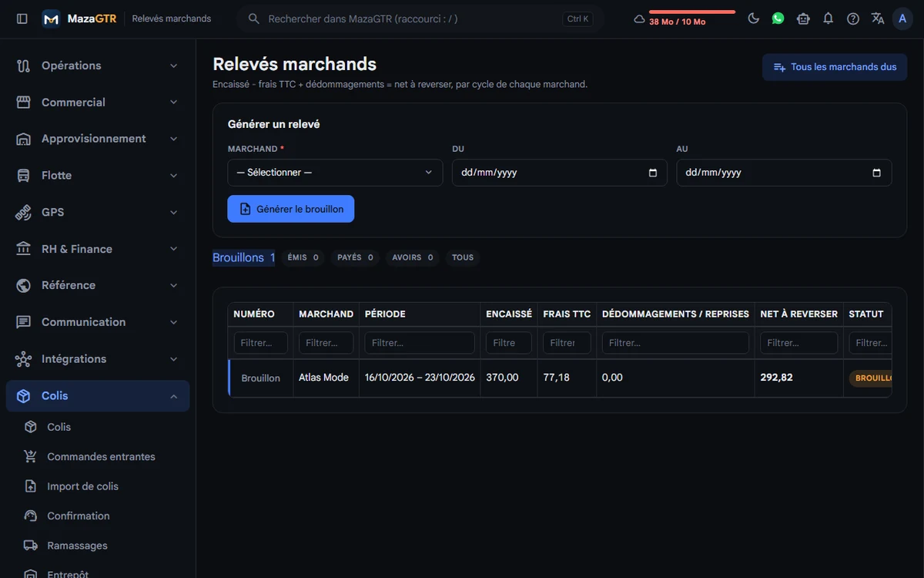Open the WhatsApp icon in the top bar
924x578 pixels.
[x=778, y=18]
